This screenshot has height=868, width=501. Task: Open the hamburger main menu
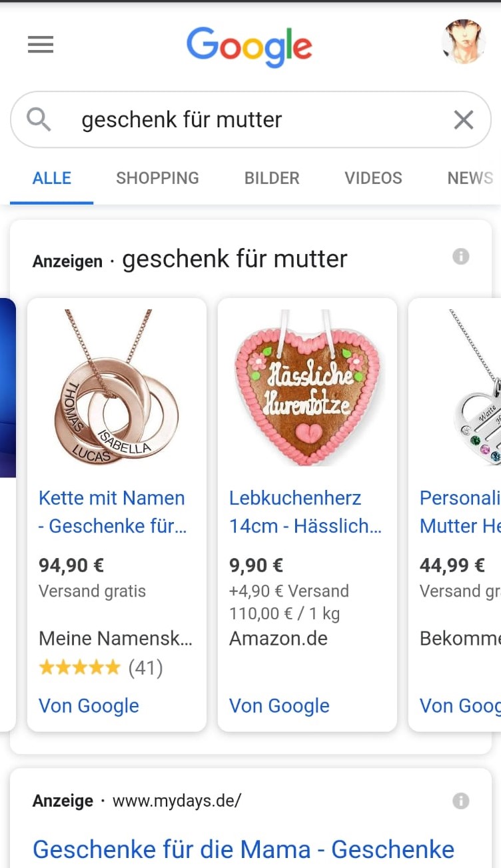point(41,45)
